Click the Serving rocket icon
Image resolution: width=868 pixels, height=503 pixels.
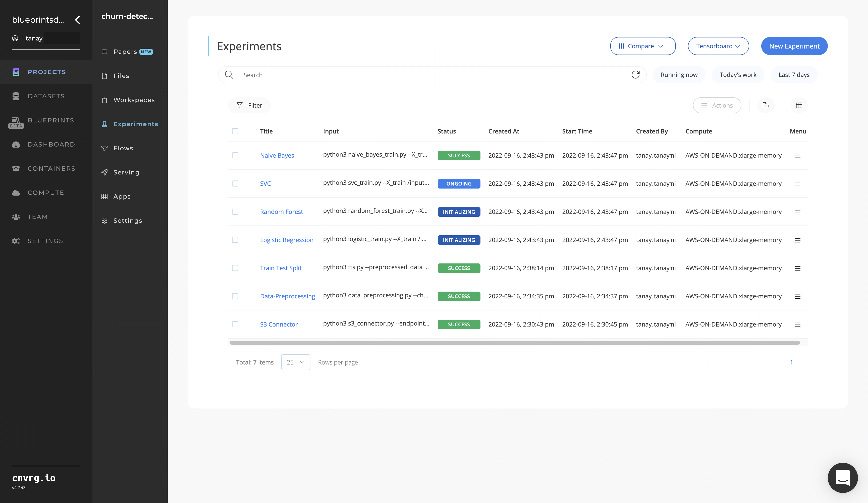104,172
